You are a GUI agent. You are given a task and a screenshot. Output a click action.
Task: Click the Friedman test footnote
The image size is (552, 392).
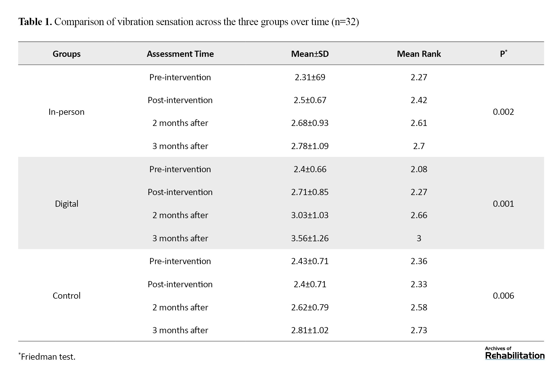(x=47, y=357)
